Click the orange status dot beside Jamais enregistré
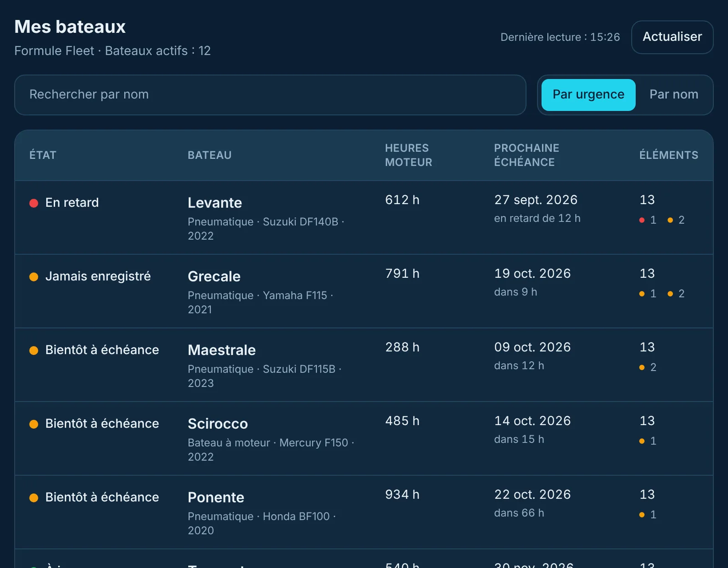728x568 pixels. [34, 276]
